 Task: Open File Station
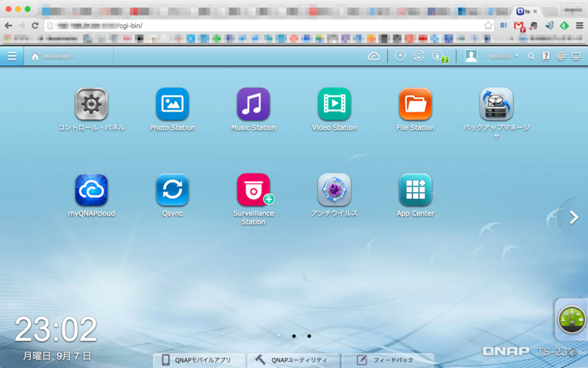[415, 104]
